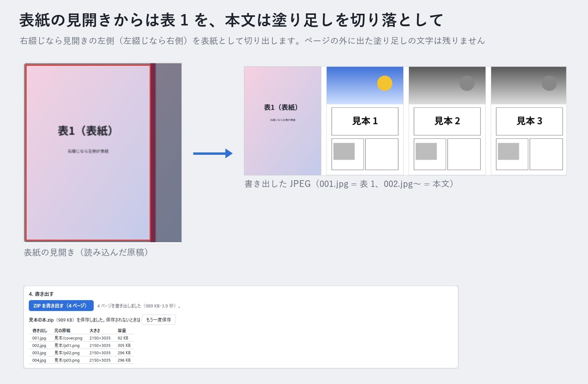Image resolution: width=588 pixels, height=384 pixels.
Task: Click the 書き出し column header
Action: pyautogui.click(x=40, y=331)
